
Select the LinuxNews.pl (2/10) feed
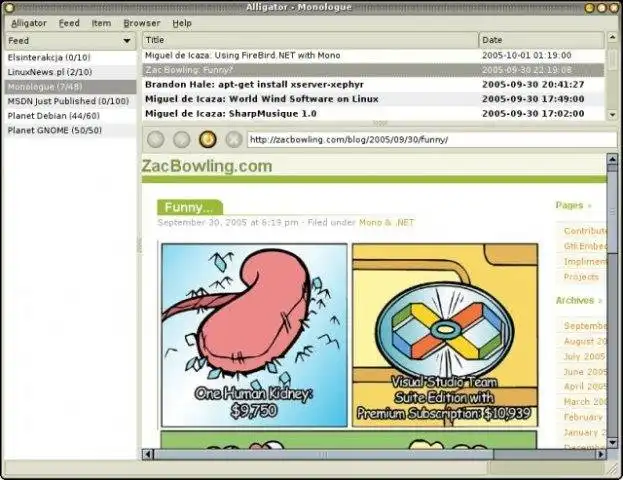tap(71, 72)
